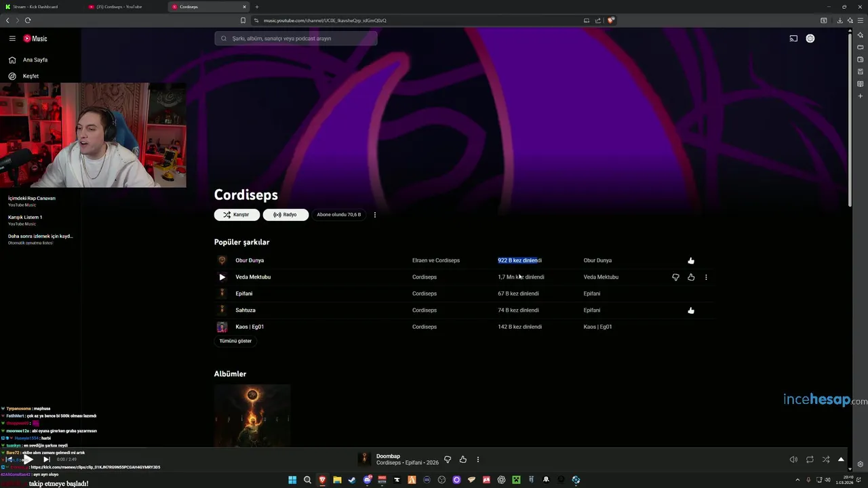Open Veda Mektubu more options
868x488 pixels.
point(706,277)
